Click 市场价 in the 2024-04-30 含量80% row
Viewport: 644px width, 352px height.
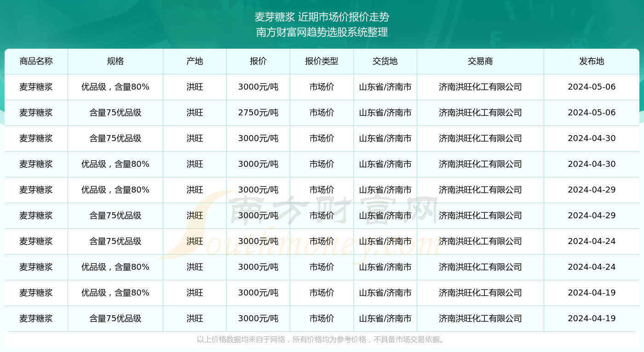(x=322, y=164)
